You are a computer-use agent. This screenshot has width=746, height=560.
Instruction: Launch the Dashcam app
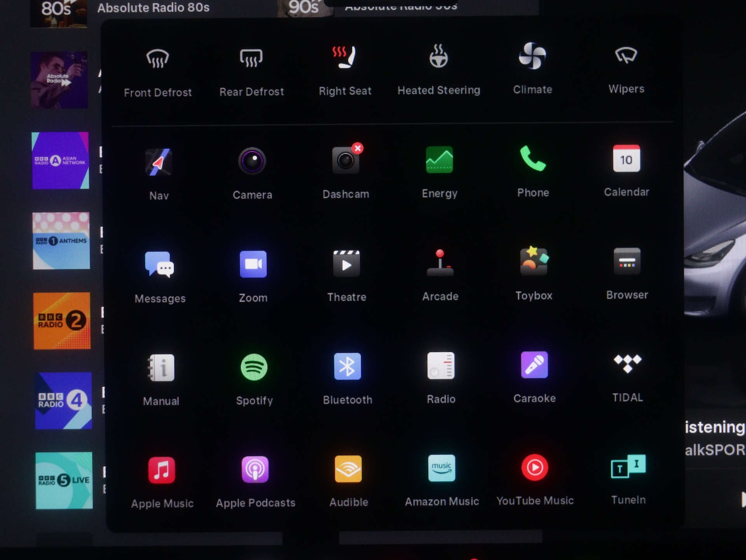coord(346,160)
